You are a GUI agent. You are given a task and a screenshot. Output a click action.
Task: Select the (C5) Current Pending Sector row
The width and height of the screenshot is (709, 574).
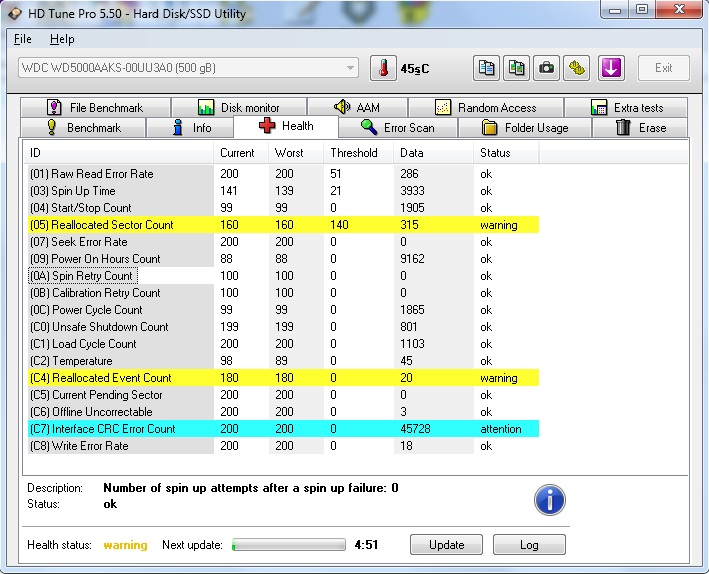(284, 395)
